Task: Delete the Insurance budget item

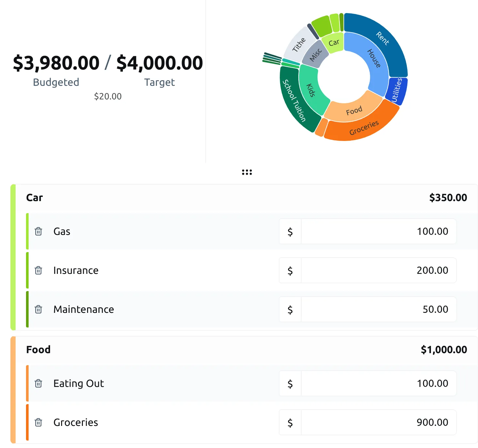Action: pos(38,270)
